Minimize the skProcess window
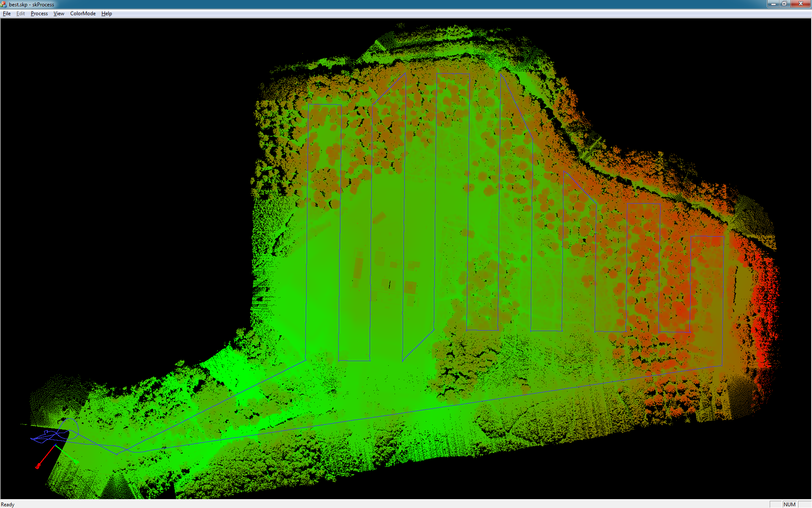The height and width of the screenshot is (508, 812). [x=774, y=4]
